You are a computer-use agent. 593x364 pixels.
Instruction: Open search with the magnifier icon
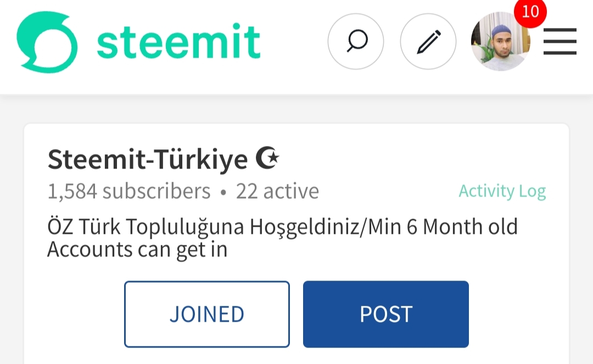[x=355, y=41]
